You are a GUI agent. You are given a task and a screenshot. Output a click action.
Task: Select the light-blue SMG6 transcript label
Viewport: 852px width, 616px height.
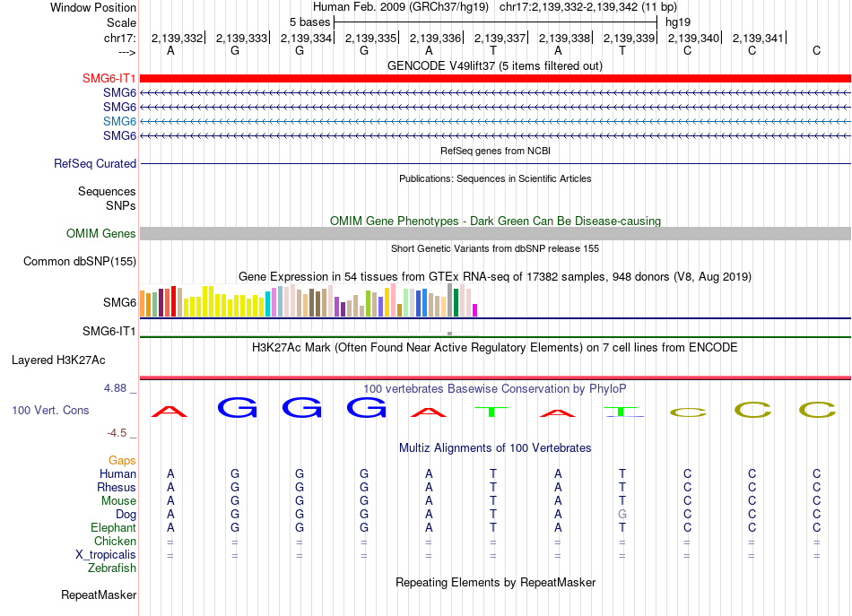pyautogui.click(x=119, y=121)
